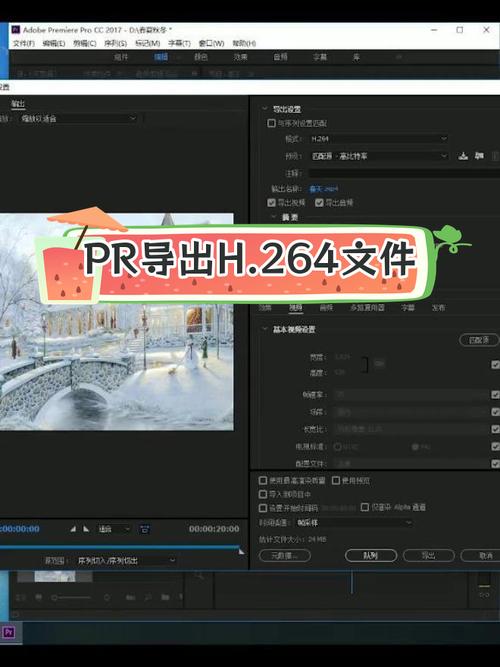
Task: Collapse the 摘要 summary section
Action: point(274,217)
